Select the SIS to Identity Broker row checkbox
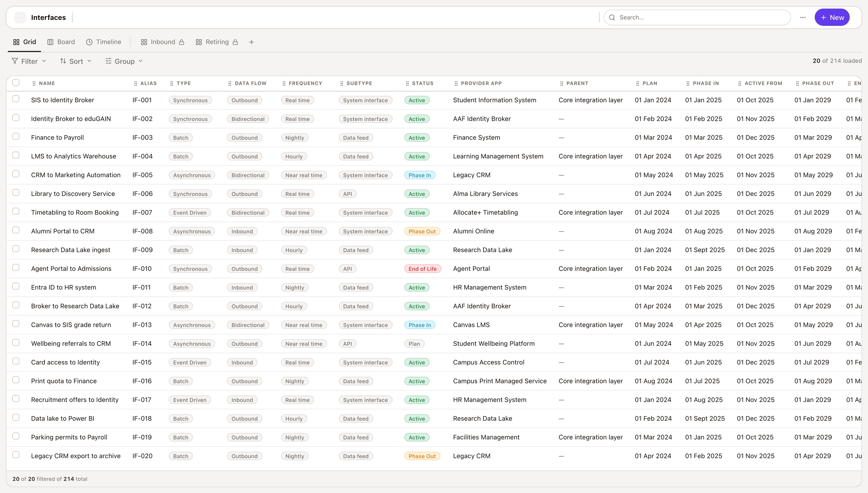The width and height of the screenshot is (868, 493). tap(16, 99)
